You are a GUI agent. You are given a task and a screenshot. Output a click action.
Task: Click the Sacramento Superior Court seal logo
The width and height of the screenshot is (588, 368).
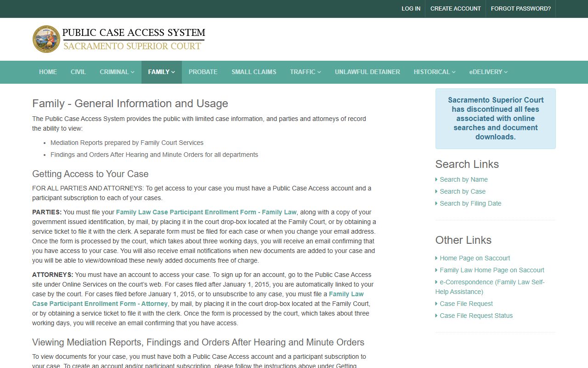click(x=46, y=39)
